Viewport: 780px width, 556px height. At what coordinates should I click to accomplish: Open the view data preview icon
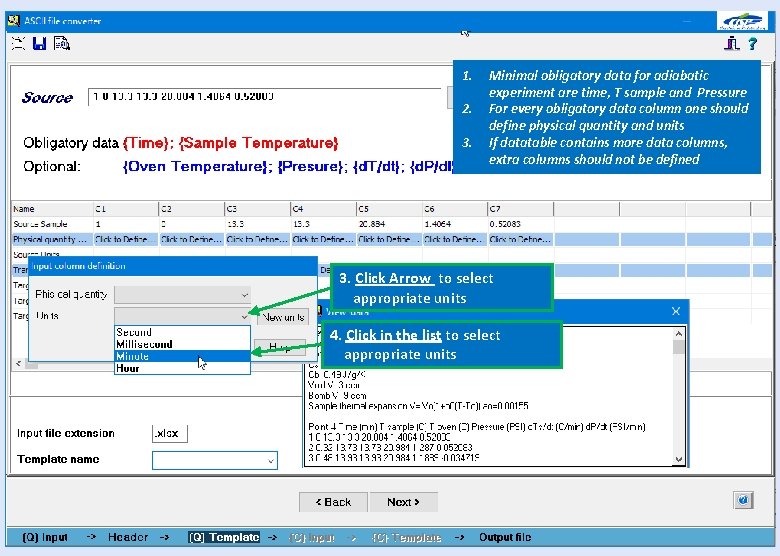click(62, 44)
